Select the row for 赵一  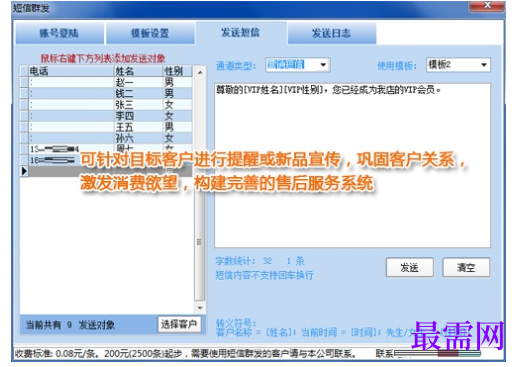pyautogui.click(x=106, y=82)
